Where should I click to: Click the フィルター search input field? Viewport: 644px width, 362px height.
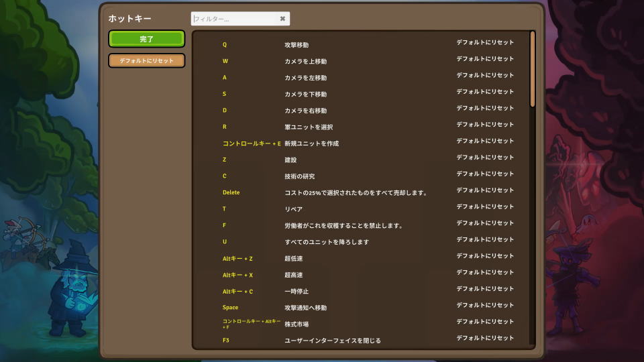233,19
